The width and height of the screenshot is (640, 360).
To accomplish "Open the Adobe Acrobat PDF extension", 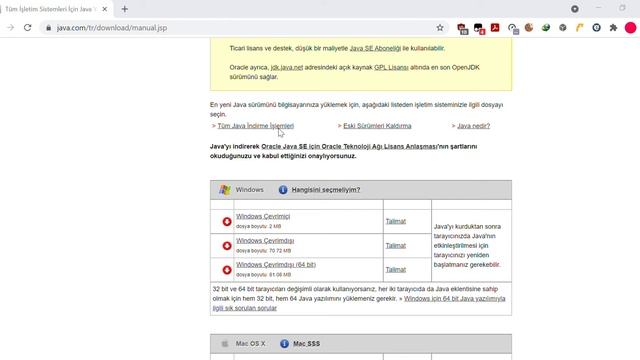I will coord(495,28).
